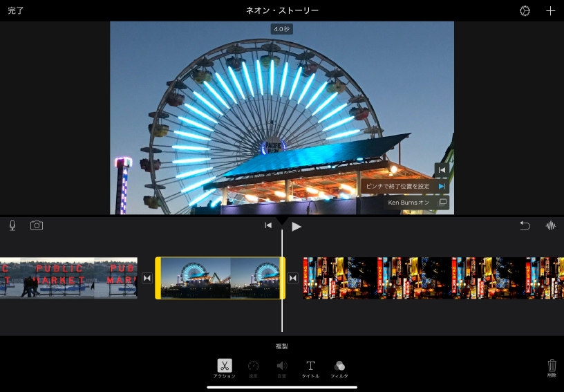
Task: Open the タイトル title options
Action: (x=310, y=368)
